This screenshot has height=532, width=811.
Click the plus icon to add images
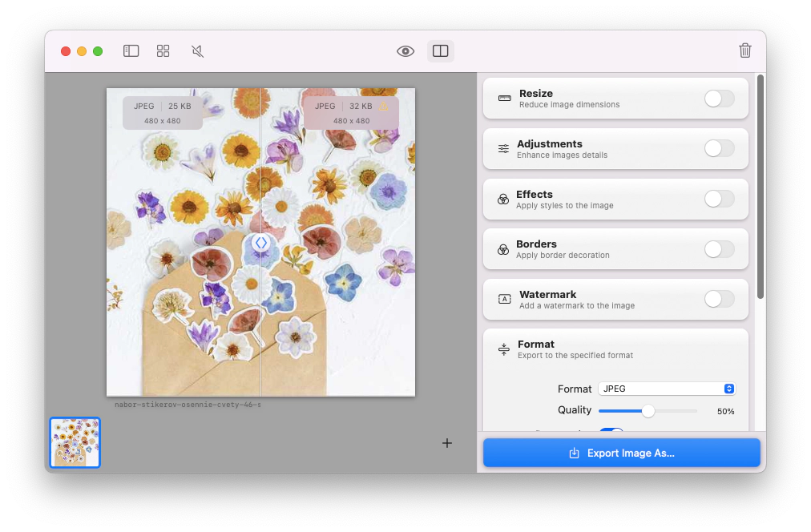coord(447,443)
